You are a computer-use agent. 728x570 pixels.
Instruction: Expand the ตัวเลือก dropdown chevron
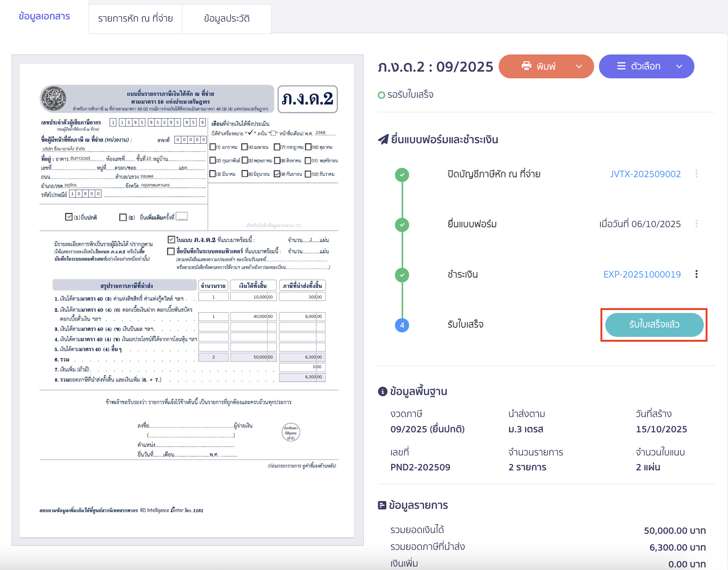click(679, 66)
